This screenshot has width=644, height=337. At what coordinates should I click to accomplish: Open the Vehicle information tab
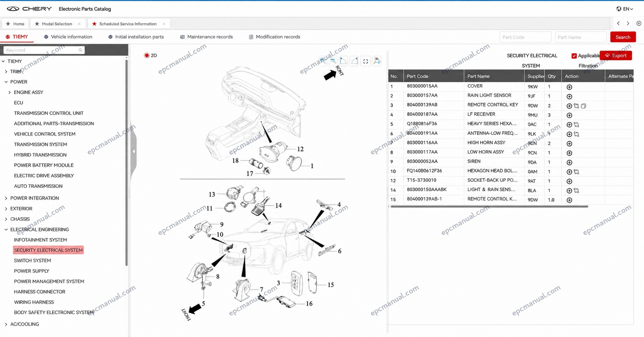pyautogui.click(x=68, y=37)
